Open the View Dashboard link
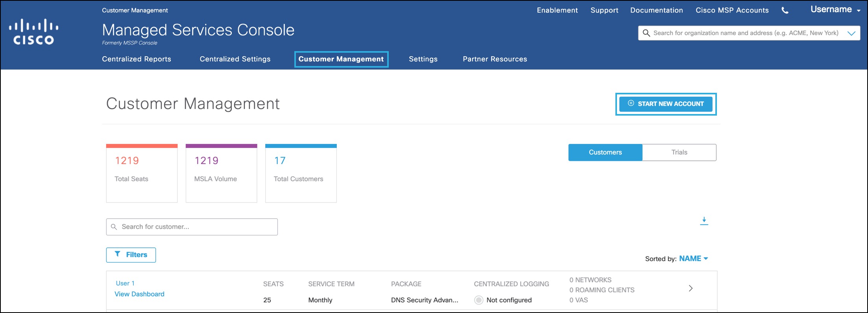This screenshot has height=313, width=868. (139, 294)
